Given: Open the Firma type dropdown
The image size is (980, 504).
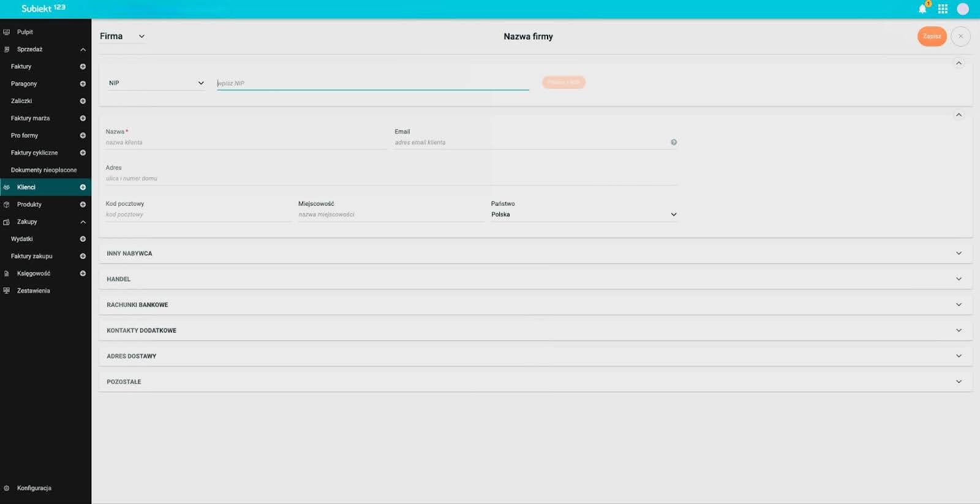Looking at the screenshot, I should (123, 36).
